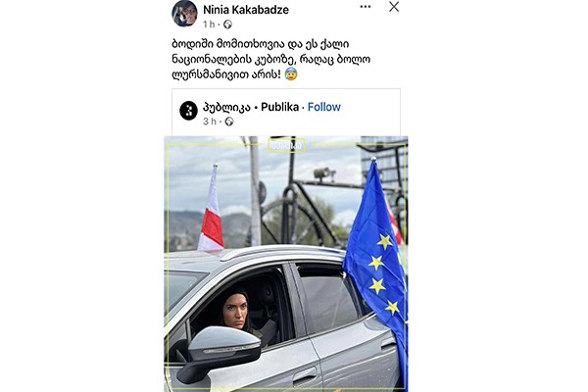Click the Ninia Kakabadze name link

pos(246,10)
